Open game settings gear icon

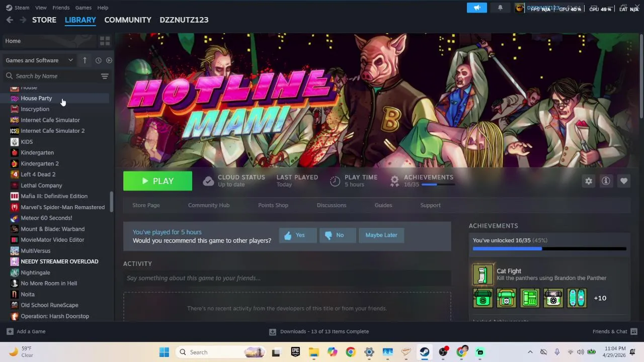pyautogui.click(x=589, y=181)
